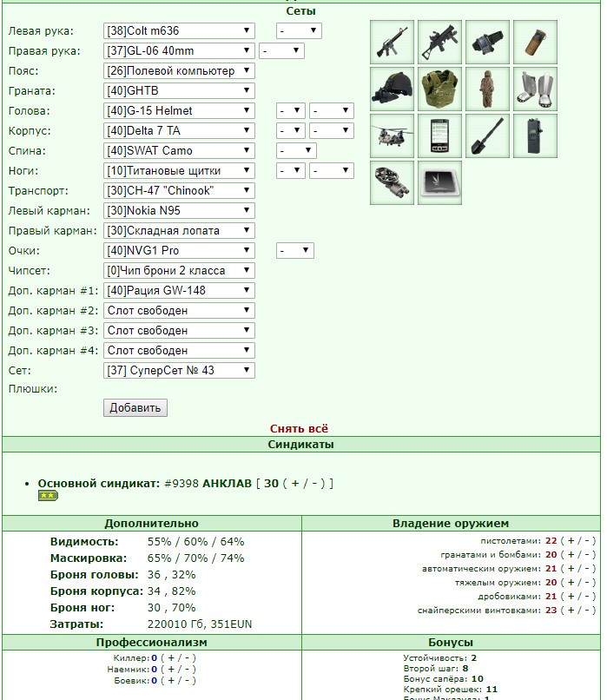
Task: Increase pistols skill with plus
Action: (571, 540)
